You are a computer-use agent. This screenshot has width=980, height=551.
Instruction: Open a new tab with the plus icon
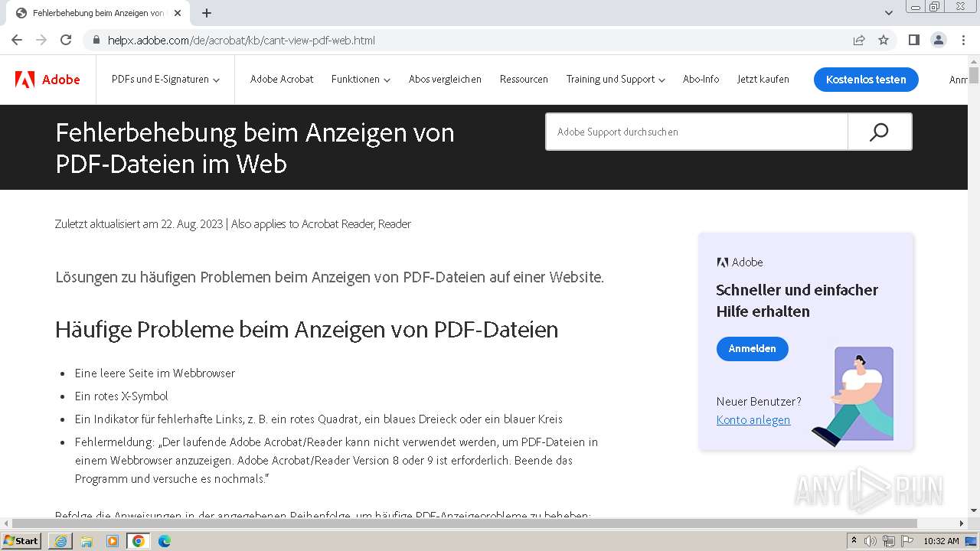[207, 13]
